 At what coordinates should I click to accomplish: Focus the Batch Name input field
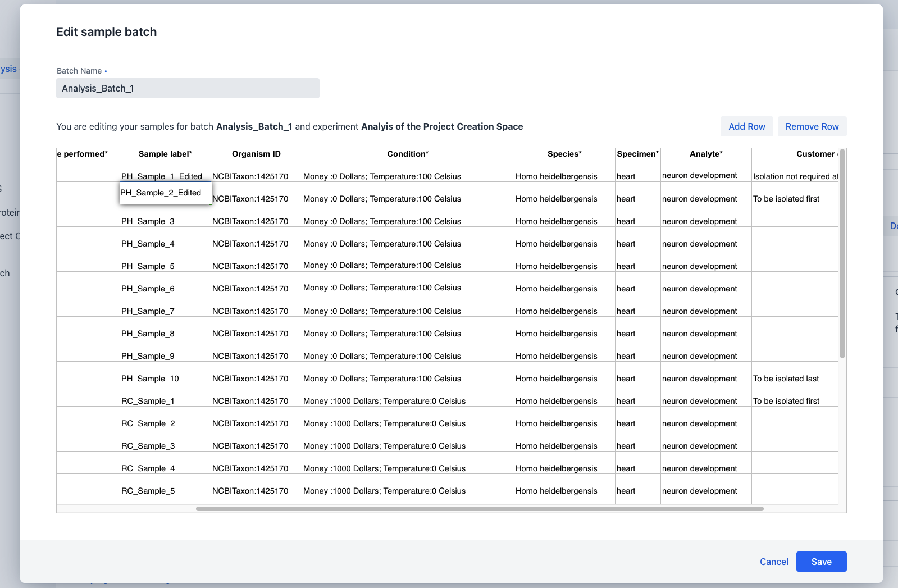[x=188, y=88]
